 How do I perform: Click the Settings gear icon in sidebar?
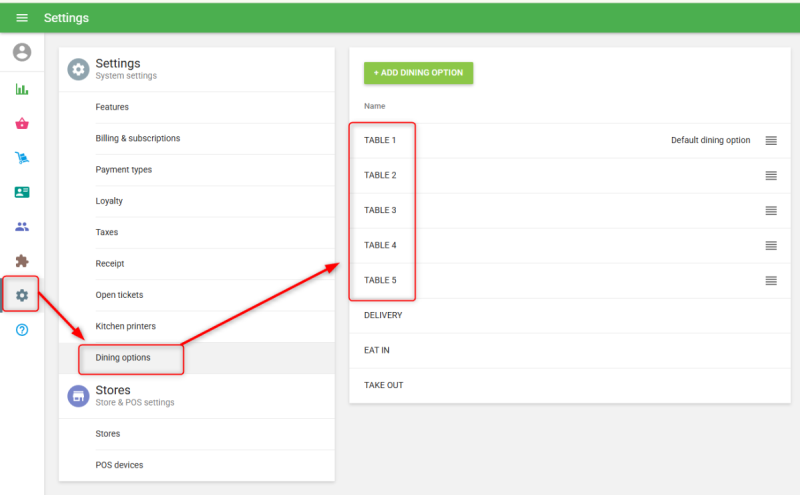tap(22, 295)
